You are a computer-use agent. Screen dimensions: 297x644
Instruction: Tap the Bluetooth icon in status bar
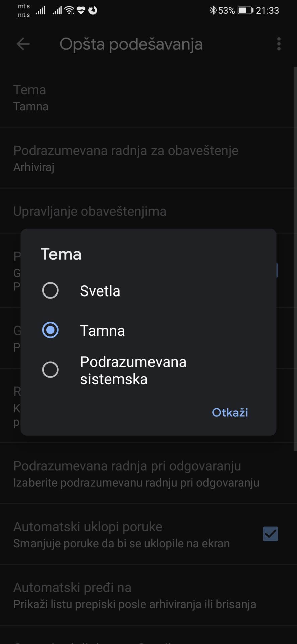click(x=213, y=10)
